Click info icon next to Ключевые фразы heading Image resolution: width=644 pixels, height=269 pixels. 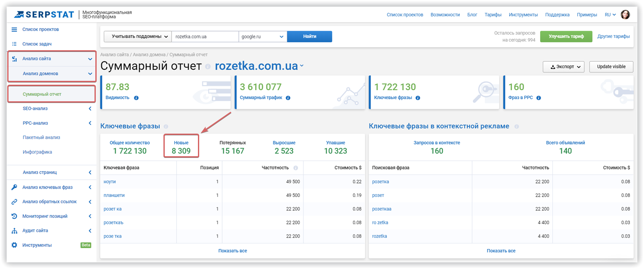166,126
